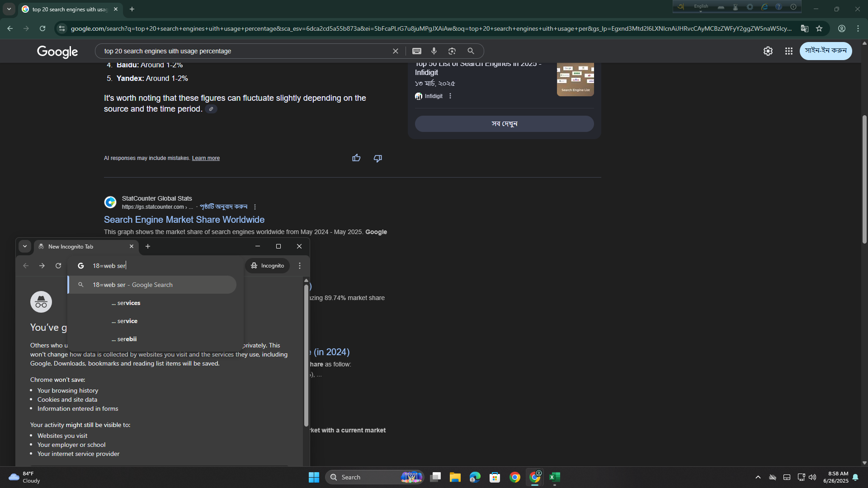Open profile icon in main Chrome toolbar
This screenshot has height=488, width=868.
click(x=842, y=28)
